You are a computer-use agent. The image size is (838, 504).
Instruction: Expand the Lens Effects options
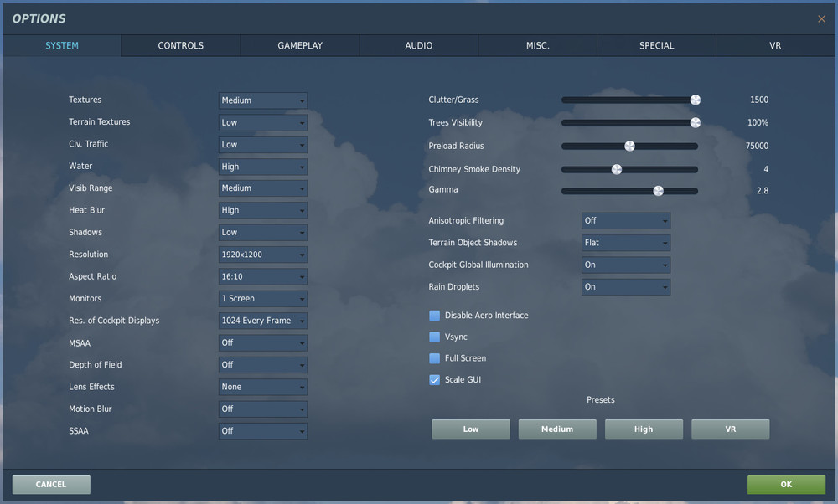[262, 386]
